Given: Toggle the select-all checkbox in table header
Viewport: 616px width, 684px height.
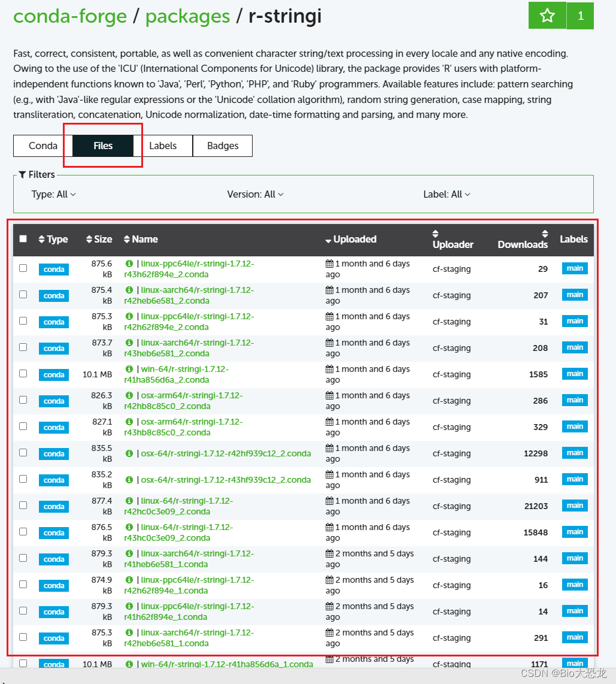Looking at the screenshot, I should point(23,238).
